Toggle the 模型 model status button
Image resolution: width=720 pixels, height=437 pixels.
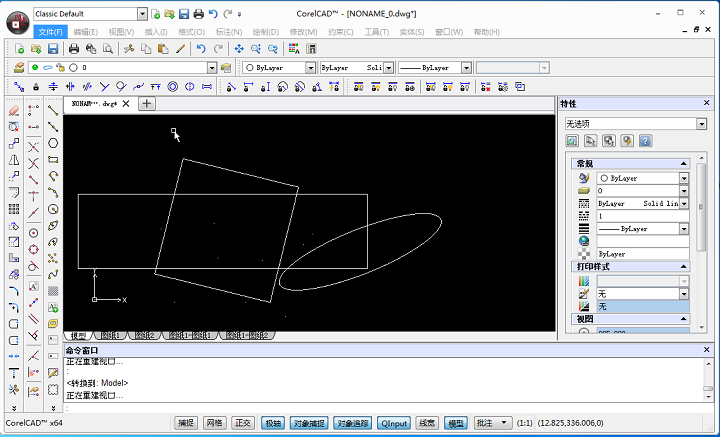[456, 423]
